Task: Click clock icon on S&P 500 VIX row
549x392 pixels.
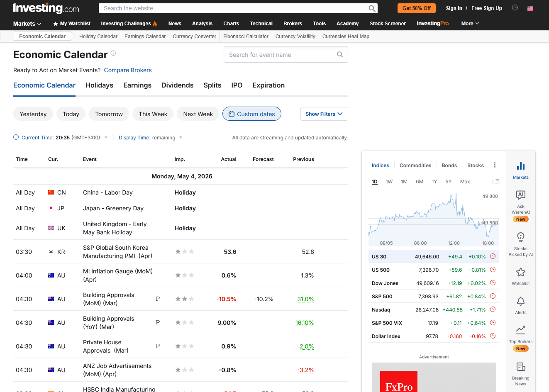Action: [x=493, y=323]
